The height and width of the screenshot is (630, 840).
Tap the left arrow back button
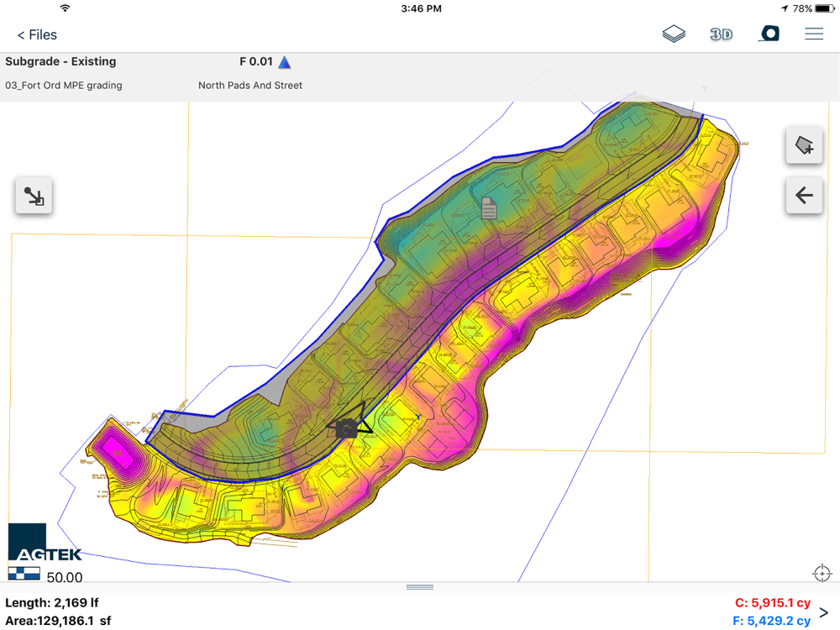click(804, 196)
